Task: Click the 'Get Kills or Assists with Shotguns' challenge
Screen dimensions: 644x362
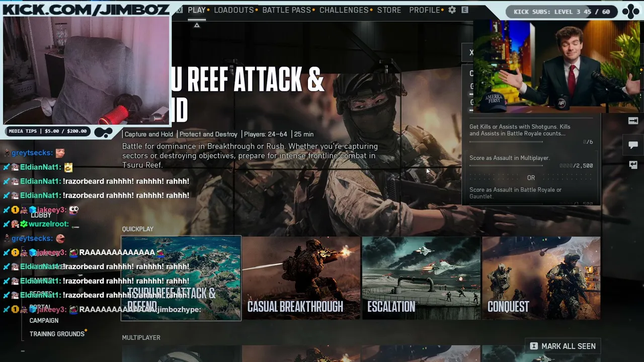Action: click(x=520, y=130)
